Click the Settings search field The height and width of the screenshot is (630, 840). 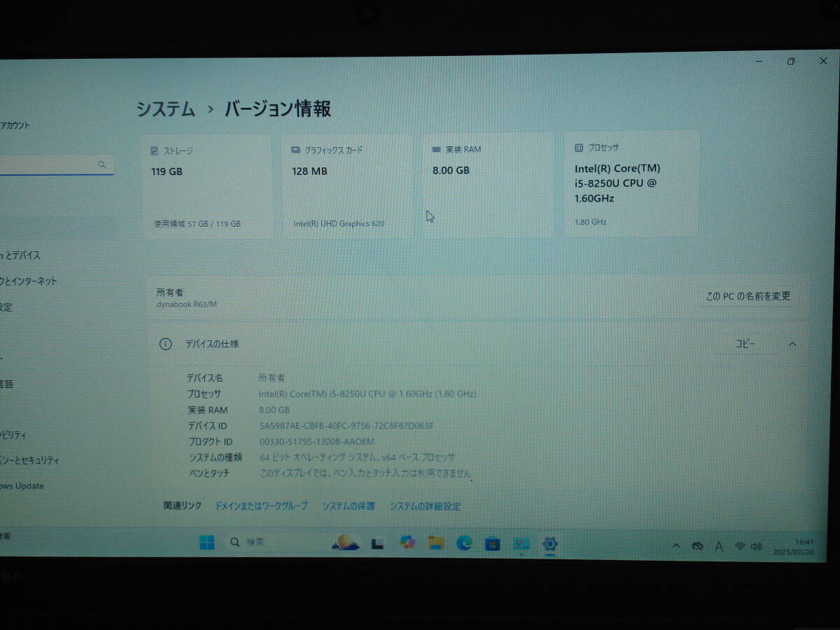pos(56,165)
